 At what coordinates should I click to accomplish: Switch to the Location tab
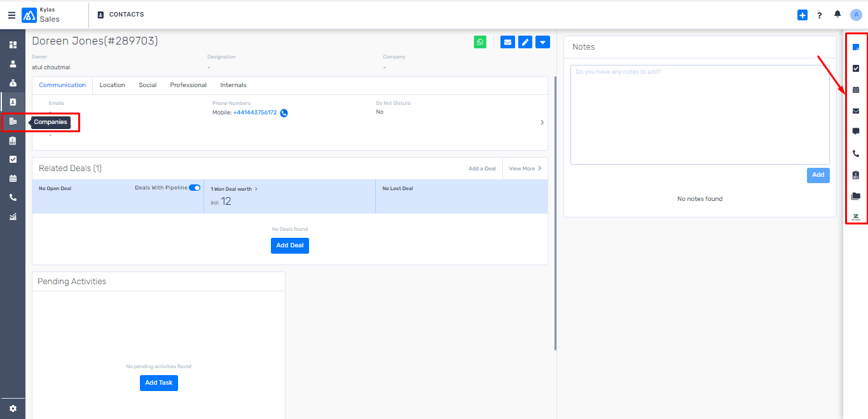coord(112,85)
